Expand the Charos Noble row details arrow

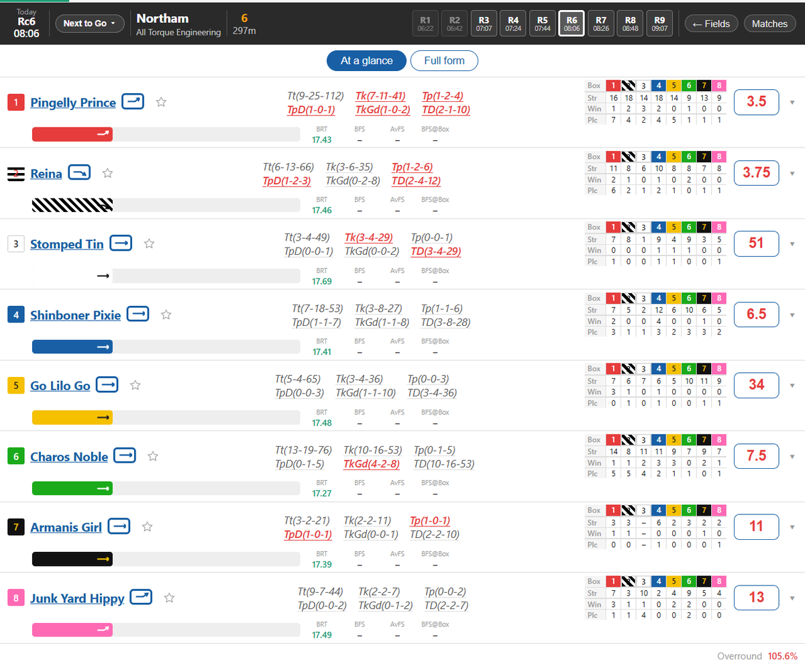coord(792,457)
